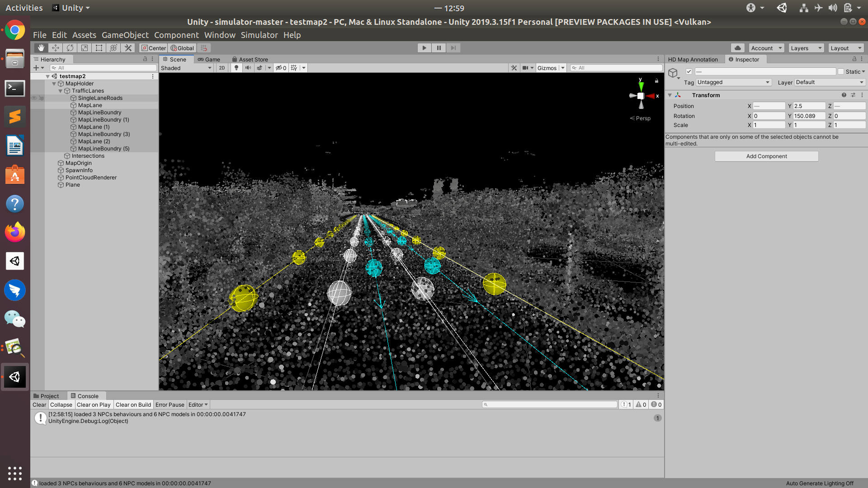This screenshot has width=868, height=488.
Task: Select the Hand tool
Action: [41, 48]
